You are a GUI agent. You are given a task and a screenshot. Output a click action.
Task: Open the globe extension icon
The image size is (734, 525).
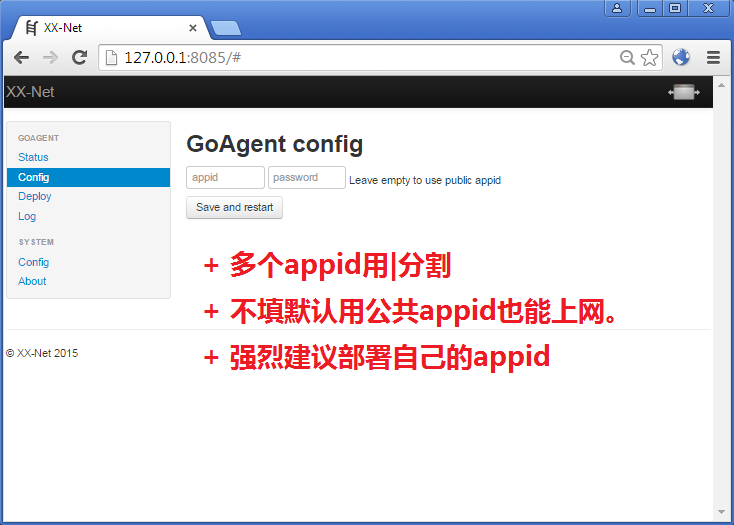tap(681, 57)
